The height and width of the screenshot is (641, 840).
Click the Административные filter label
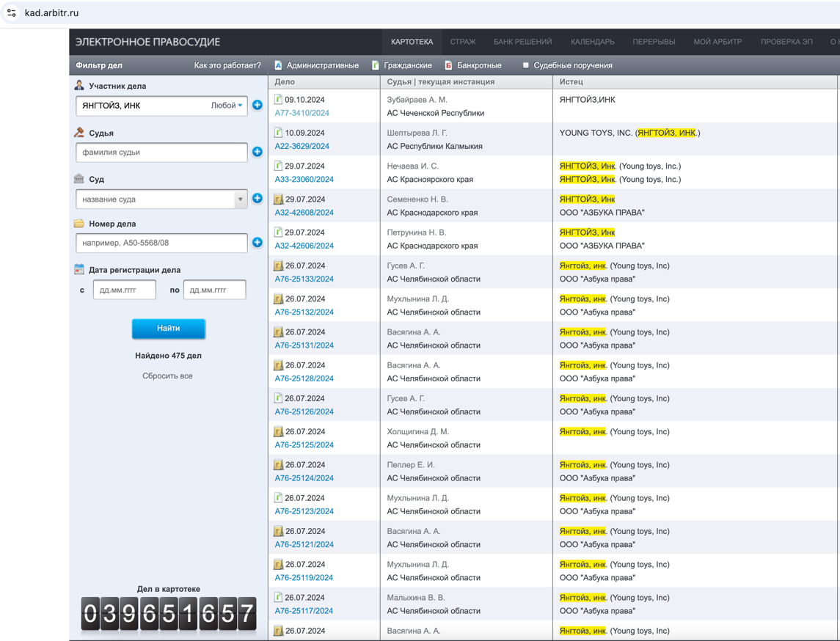323,65
